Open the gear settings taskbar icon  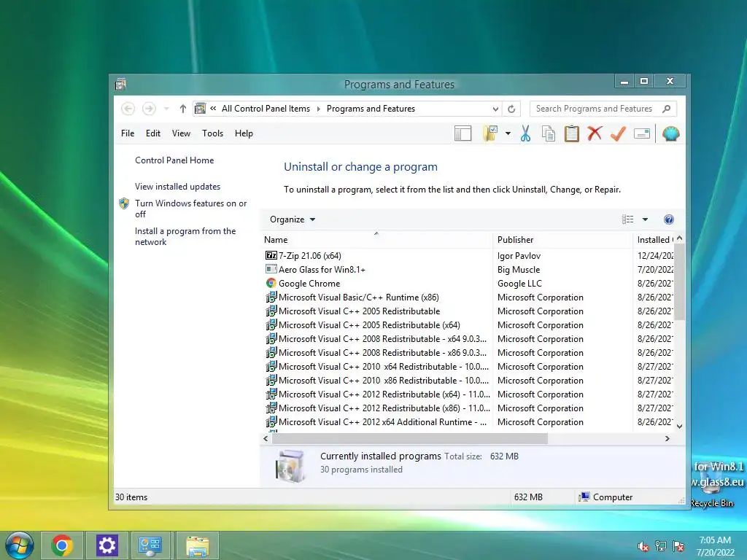(107, 545)
